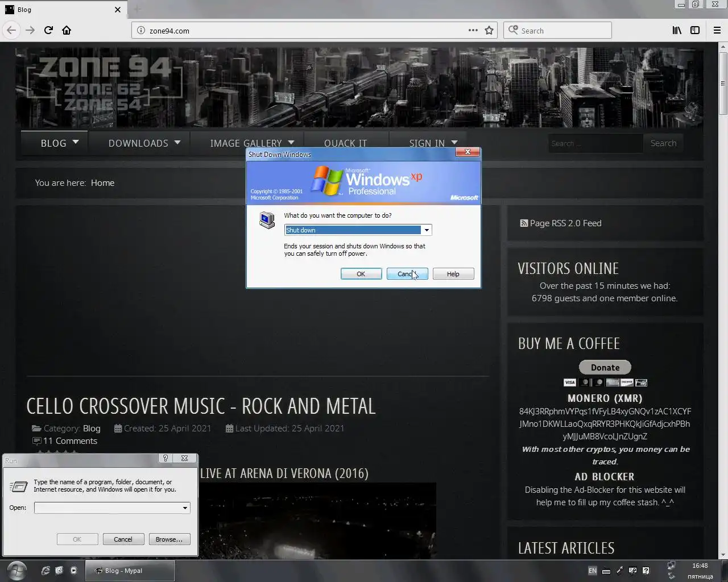Viewport: 728px width, 582px height.
Task: Click the concert video thumbnail
Action: pos(318,521)
